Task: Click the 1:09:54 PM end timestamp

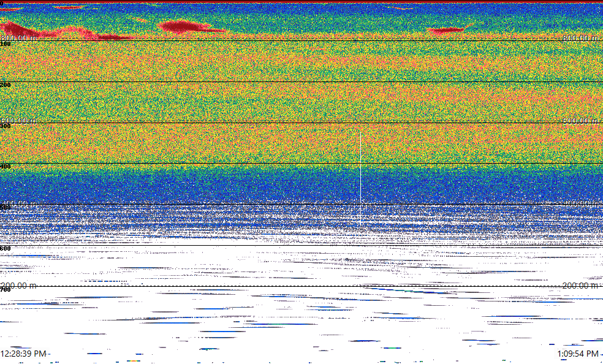Action: (578, 354)
